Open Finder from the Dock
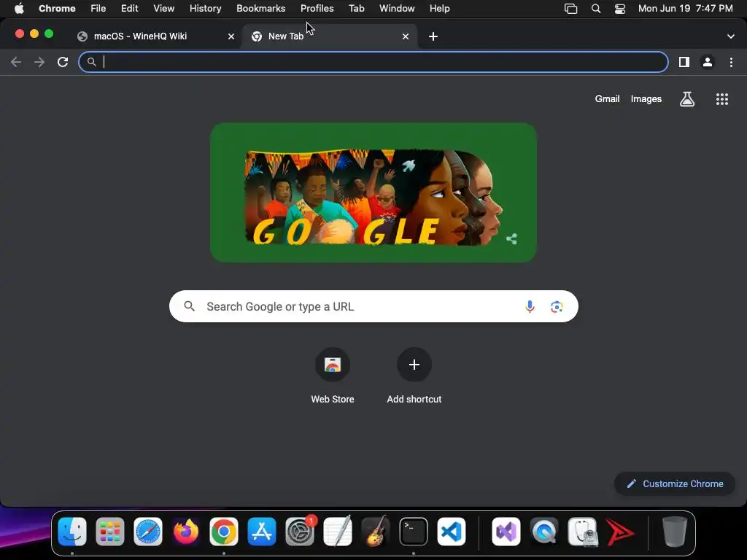 click(72, 532)
